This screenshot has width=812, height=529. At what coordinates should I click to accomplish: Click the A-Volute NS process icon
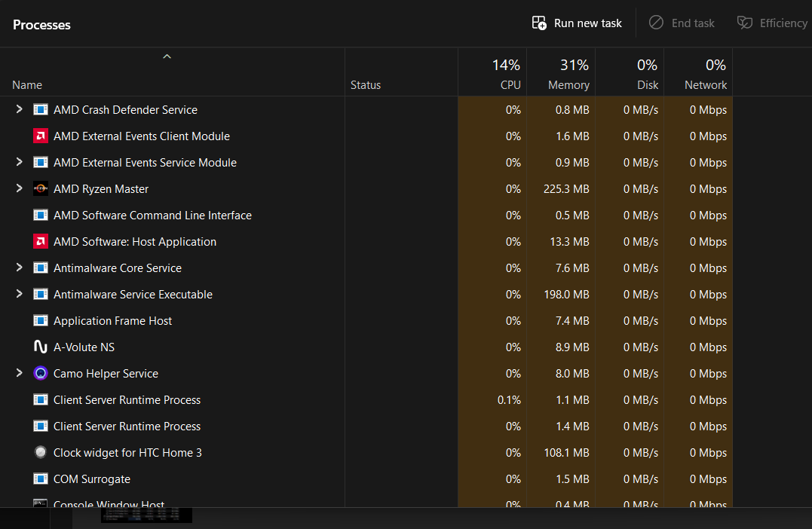tap(41, 347)
